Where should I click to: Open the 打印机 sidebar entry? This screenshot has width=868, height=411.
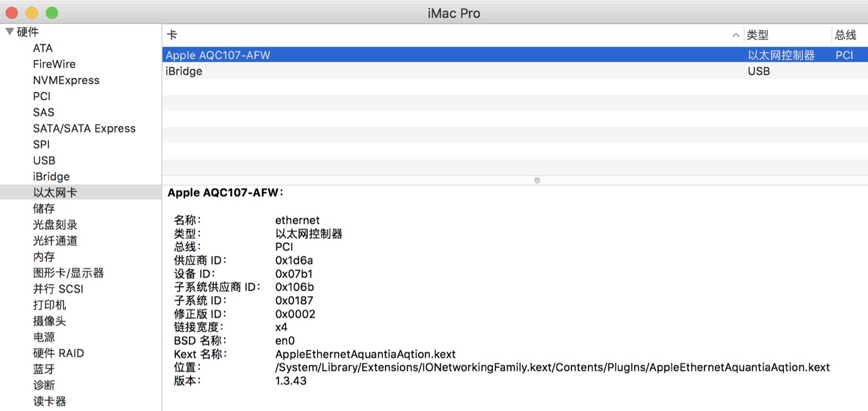(x=50, y=305)
